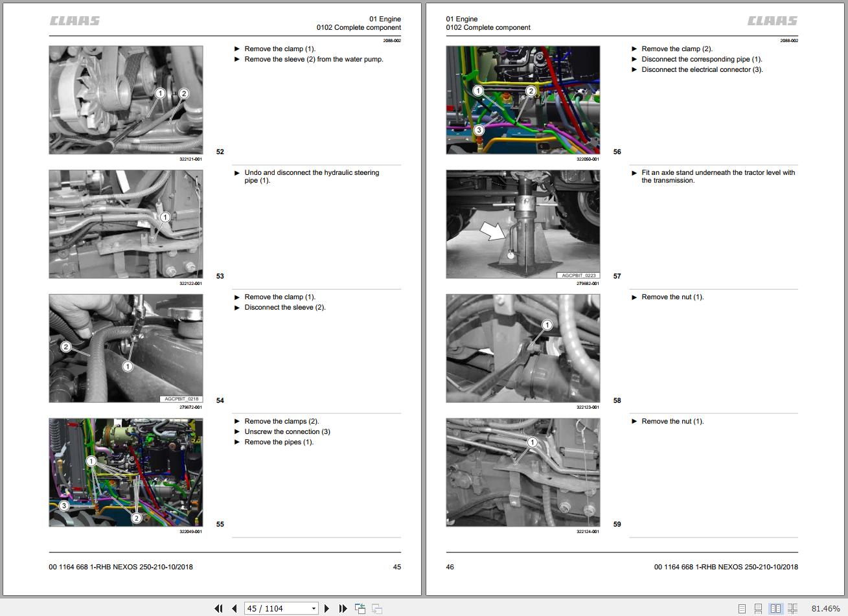Click 'Disconnect the electrical connector (3).'

click(x=702, y=69)
